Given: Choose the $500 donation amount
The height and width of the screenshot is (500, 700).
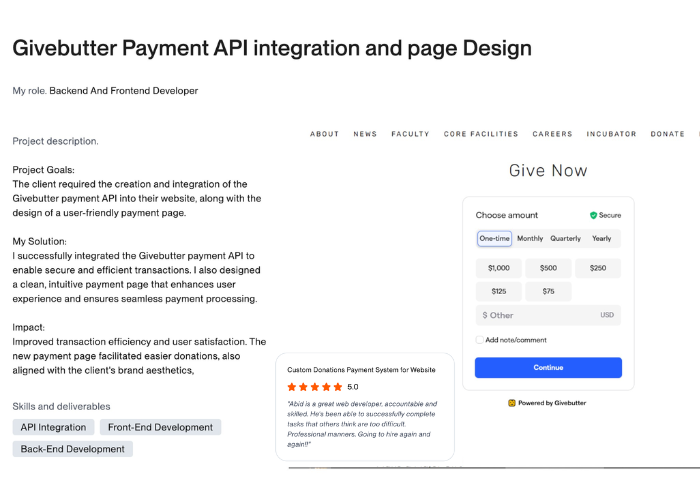Looking at the screenshot, I should (548, 268).
